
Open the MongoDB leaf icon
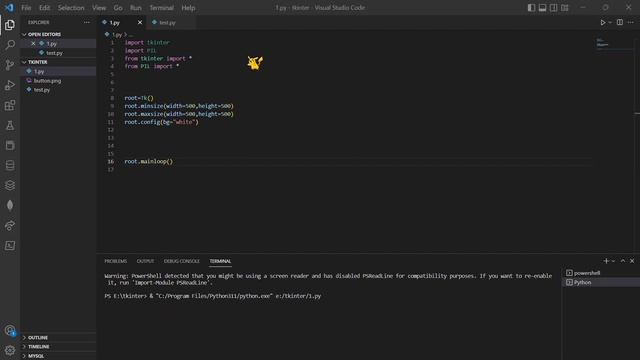tap(10, 205)
